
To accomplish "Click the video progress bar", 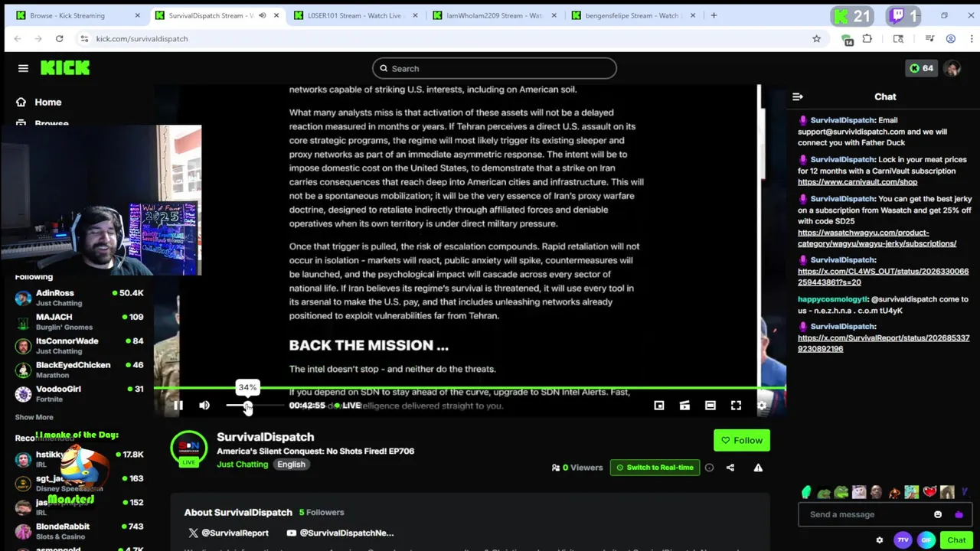I will click(469, 389).
